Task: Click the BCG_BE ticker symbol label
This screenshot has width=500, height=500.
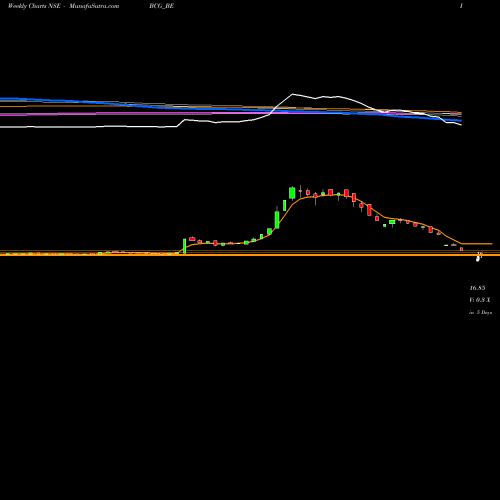Action: [162, 6]
